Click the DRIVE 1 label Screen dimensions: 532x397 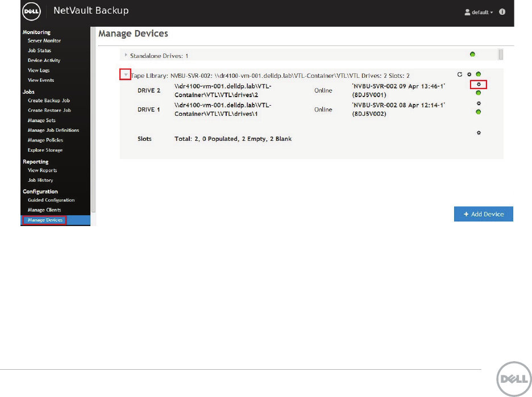tap(148, 110)
